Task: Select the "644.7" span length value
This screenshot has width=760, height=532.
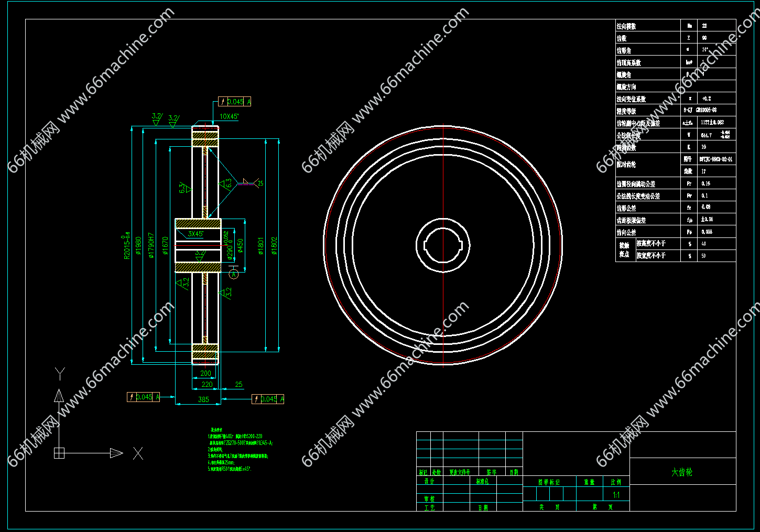Action: pyautogui.click(x=707, y=135)
